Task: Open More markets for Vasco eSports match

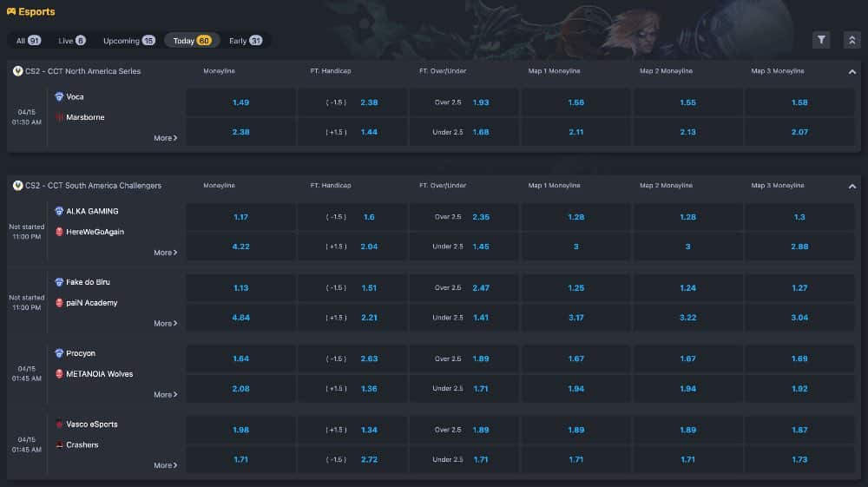Action: [166, 465]
